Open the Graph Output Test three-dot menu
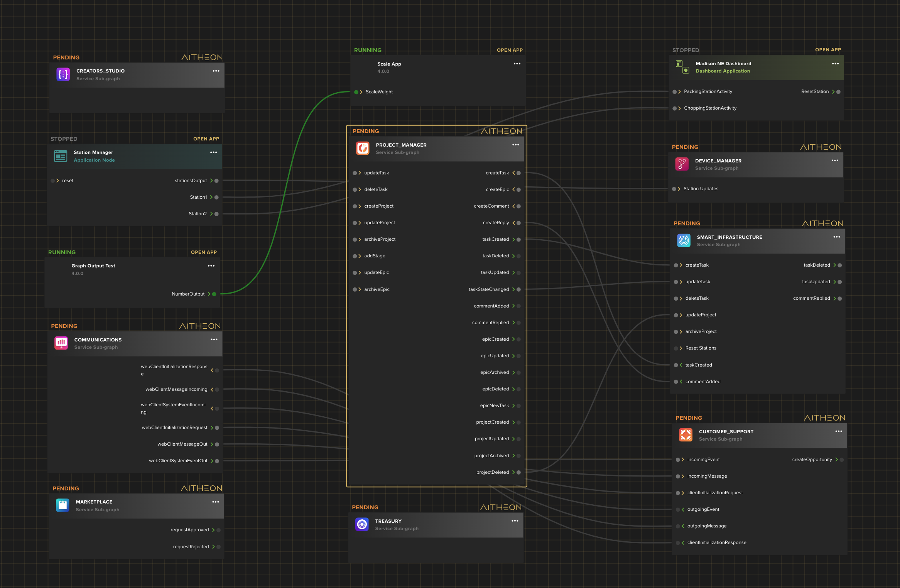The width and height of the screenshot is (900, 588). [211, 266]
